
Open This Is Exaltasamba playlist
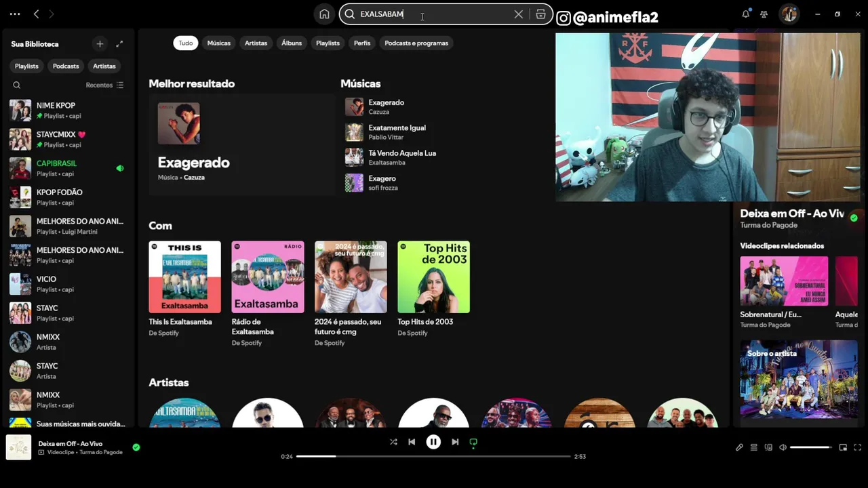pos(184,289)
